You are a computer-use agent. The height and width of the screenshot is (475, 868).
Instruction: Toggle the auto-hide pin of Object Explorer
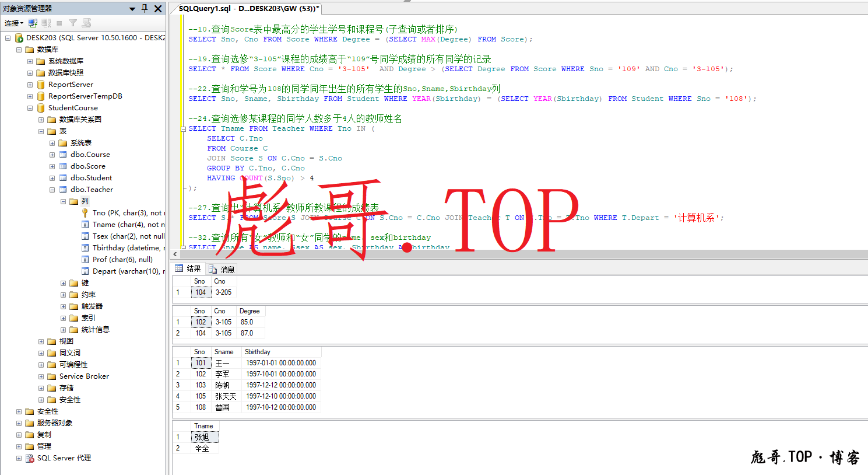click(x=145, y=8)
